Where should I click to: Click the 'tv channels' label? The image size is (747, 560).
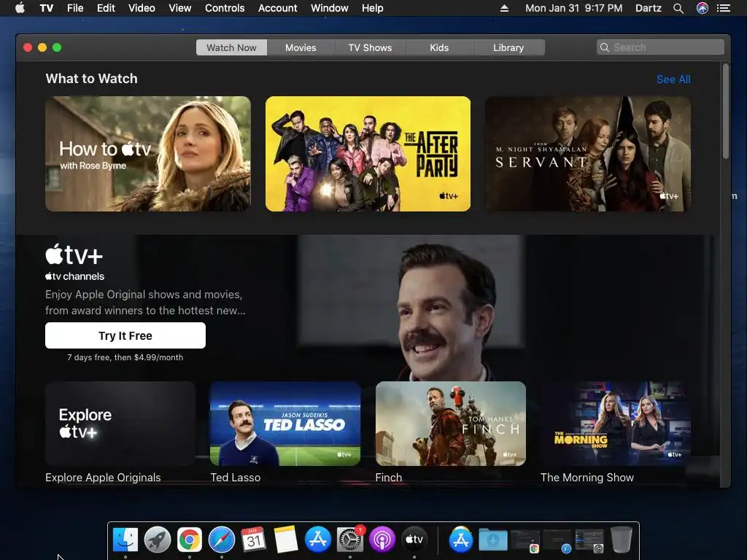pyautogui.click(x=75, y=276)
